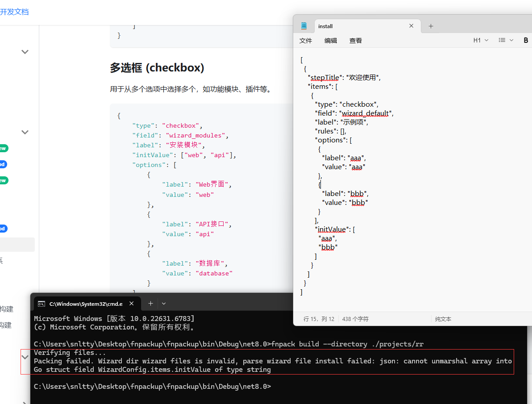The height and width of the screenshot is (404, 532).
Task: Click the 纯文本 status bar indicator
Action: point(443,319)
